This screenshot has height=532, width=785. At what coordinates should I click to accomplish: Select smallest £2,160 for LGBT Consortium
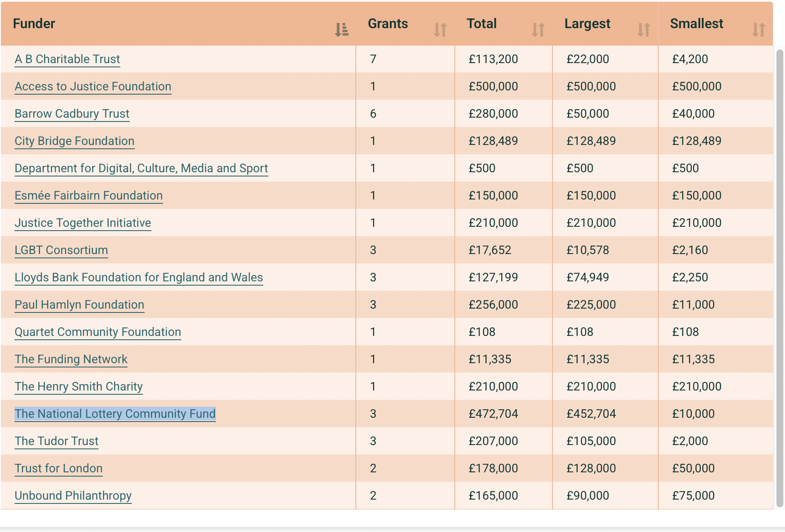(690, 250)
